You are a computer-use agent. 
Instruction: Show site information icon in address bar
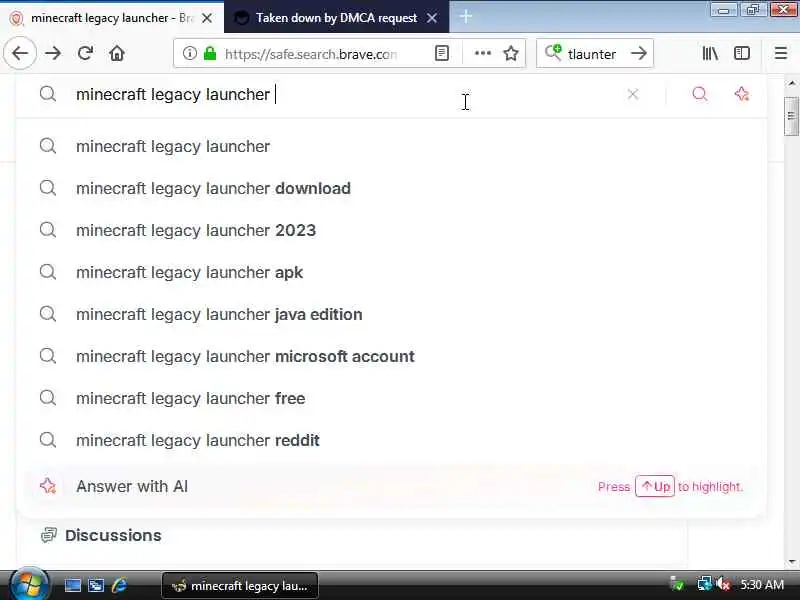(x=189, y=53)
